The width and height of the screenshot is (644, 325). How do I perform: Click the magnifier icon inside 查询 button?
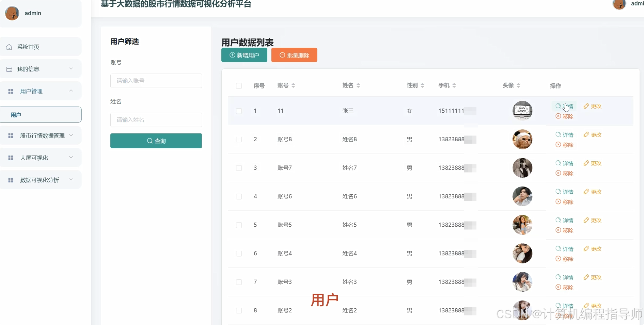[150, 141]
